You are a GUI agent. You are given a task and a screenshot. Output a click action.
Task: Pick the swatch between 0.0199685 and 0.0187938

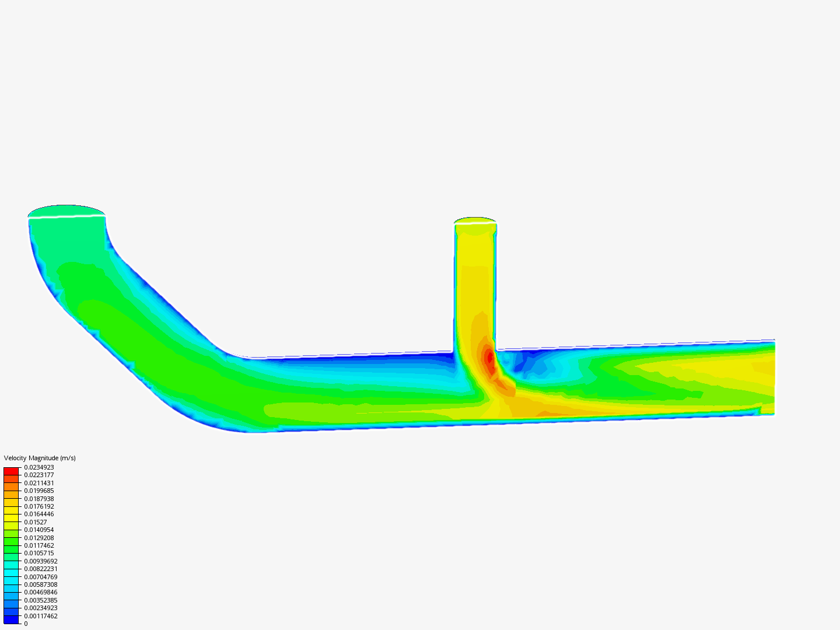click(11, 495)
